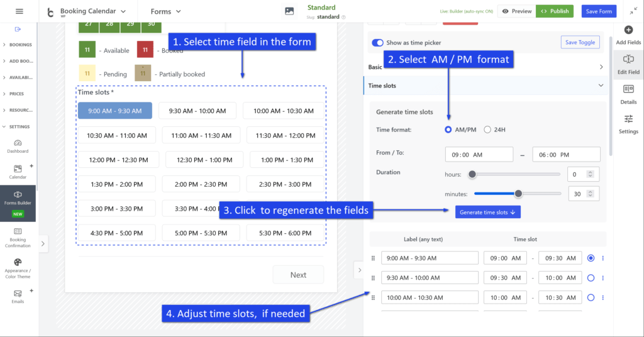Open options menu for 10:00 AM slot row
This screenshot has height=337, width=644.
(x=603, y=297)
